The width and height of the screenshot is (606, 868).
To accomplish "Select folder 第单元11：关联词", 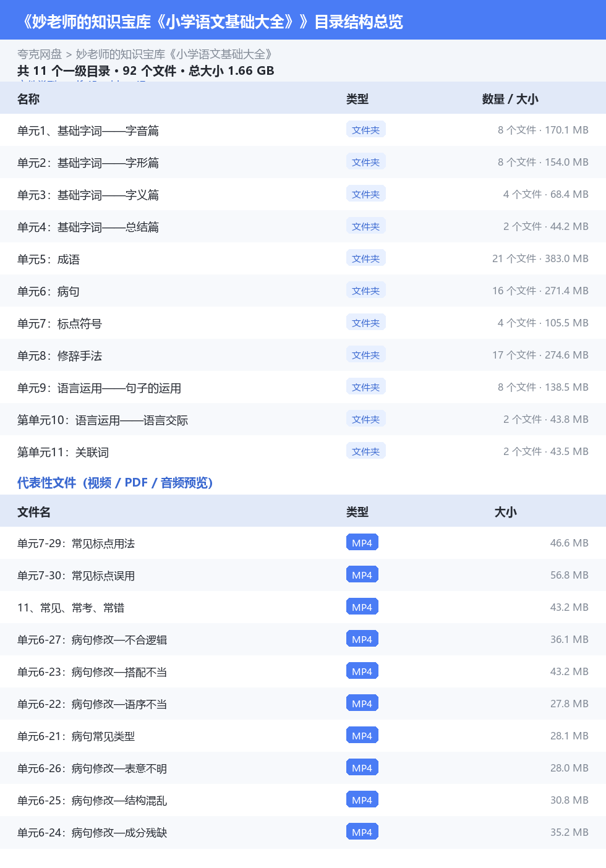I will pyautogui.click(x=63, y=452).
